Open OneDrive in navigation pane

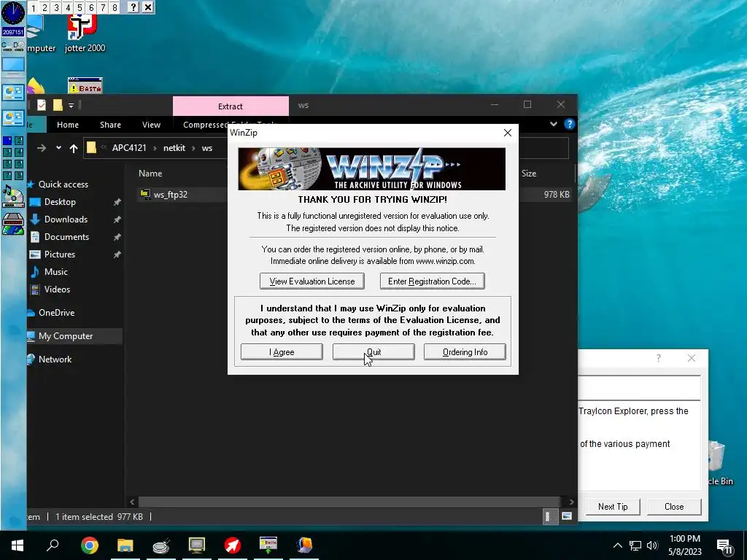pos(57,313)
